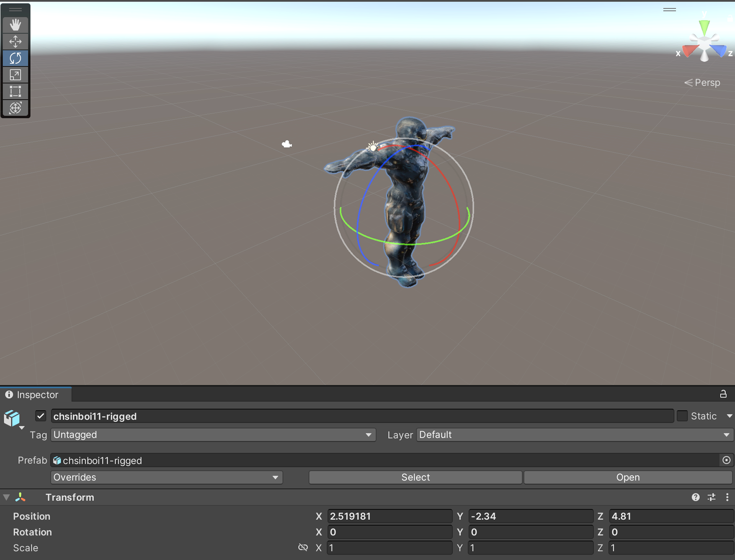
Task: Open the Layer dropdown showing Default
Action: (x=574, y=435)
